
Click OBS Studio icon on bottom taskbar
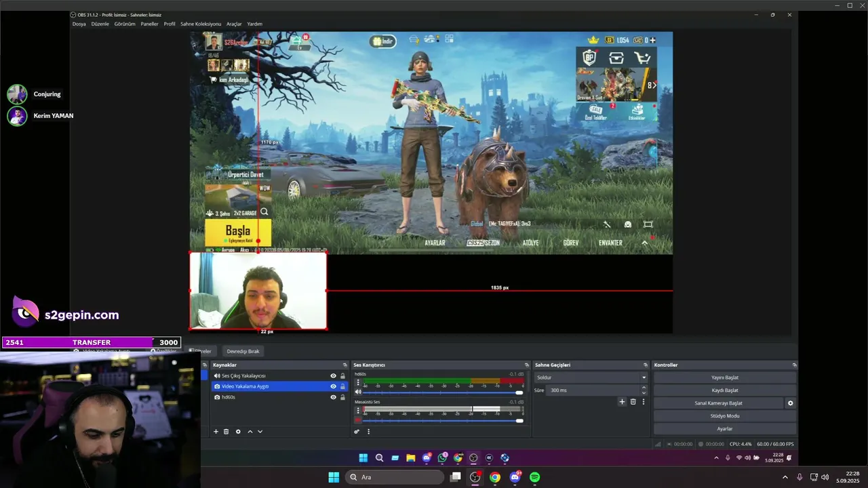click(475, 477)
